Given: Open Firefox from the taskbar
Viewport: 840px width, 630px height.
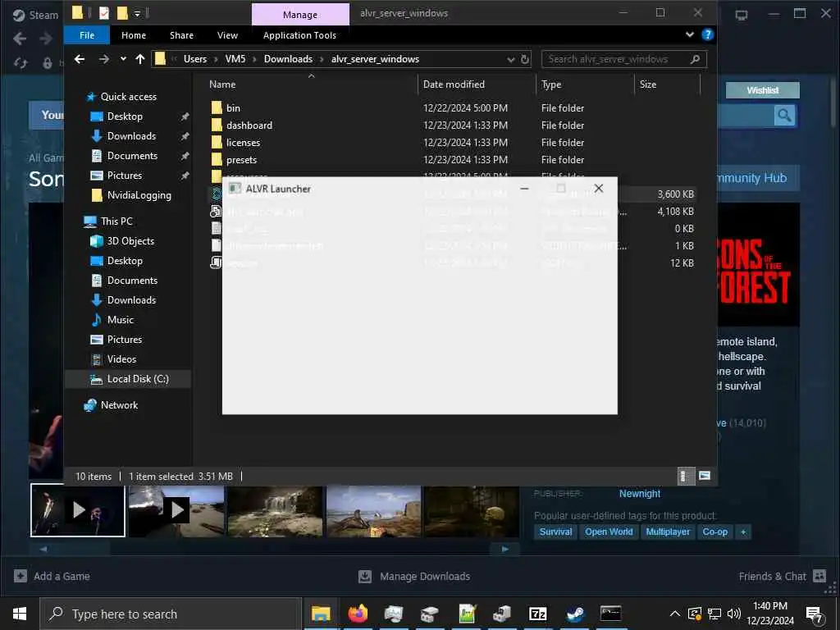Looking at the screenshot, I should (x=358, y=614).
